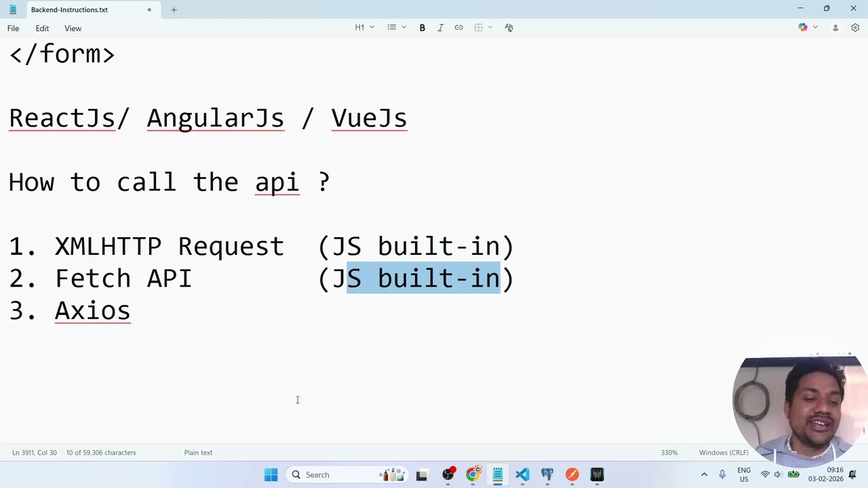The height and width of the screenshot is (488, 868).
Task: Click Plain text status entry
Action: tap(198, 453)
